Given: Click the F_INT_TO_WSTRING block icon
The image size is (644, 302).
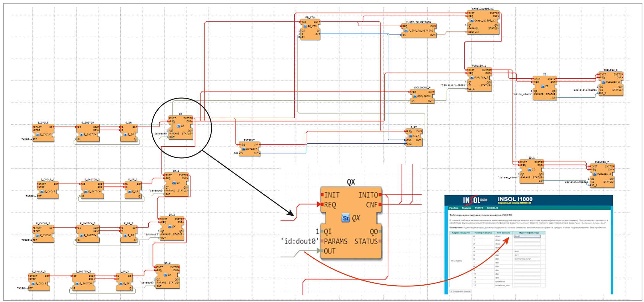Looking at the screenshot, I should coord(406,30).
